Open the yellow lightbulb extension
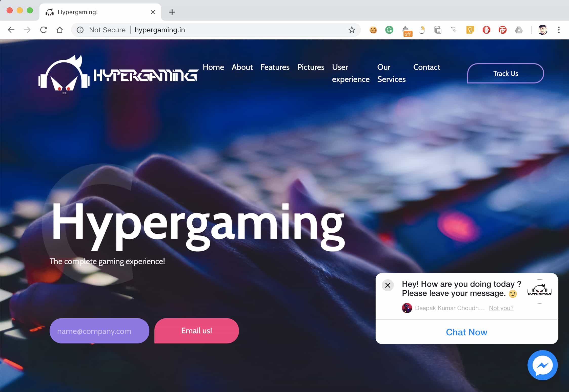Image resolution: width=569 pixels, height=392 pixels. (x=470, y=30)
